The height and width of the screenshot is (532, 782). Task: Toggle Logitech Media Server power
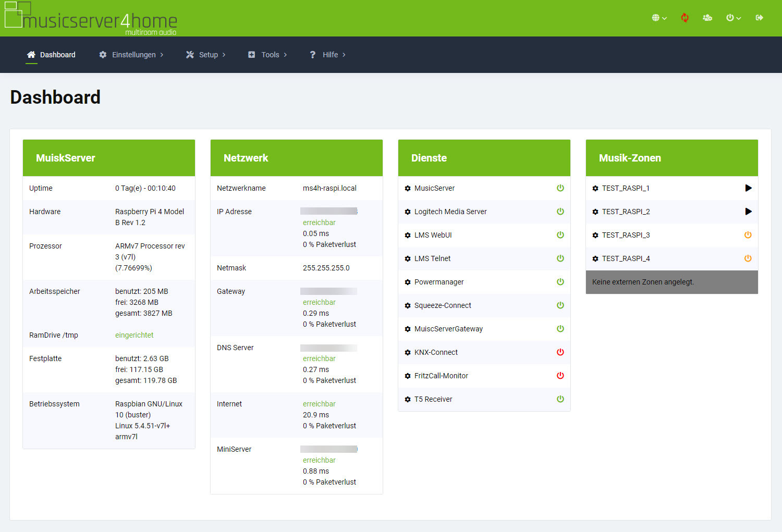[560, 212]
